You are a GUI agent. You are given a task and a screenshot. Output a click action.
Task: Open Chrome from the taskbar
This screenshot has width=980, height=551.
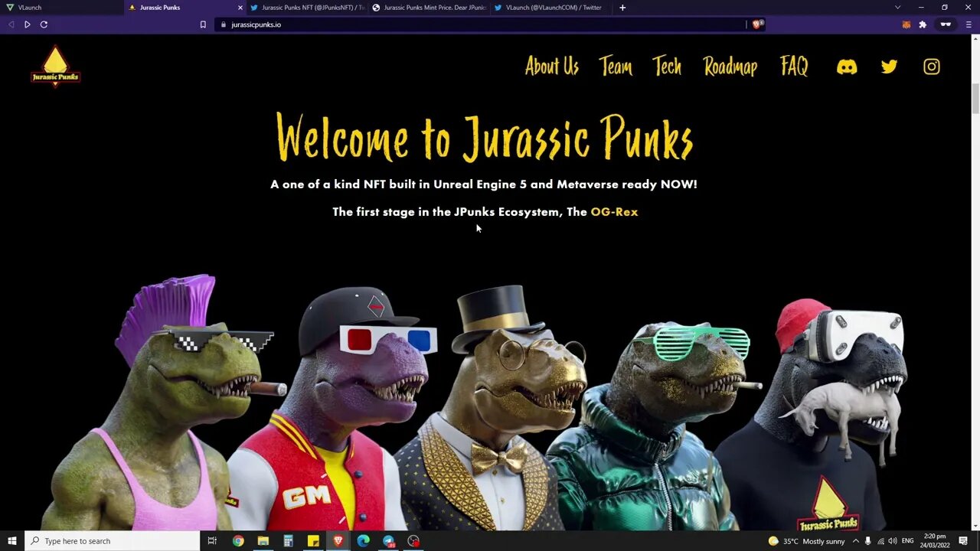(238, 541)
